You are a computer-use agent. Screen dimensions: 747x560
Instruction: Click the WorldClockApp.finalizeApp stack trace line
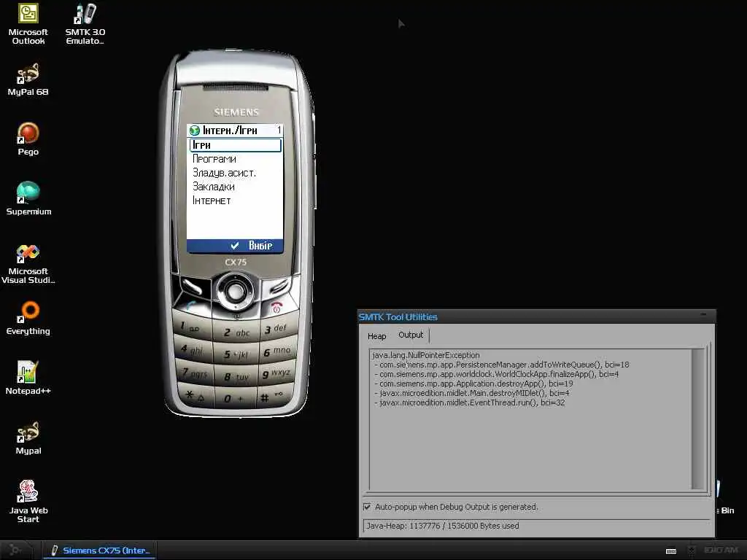point(496,374)
